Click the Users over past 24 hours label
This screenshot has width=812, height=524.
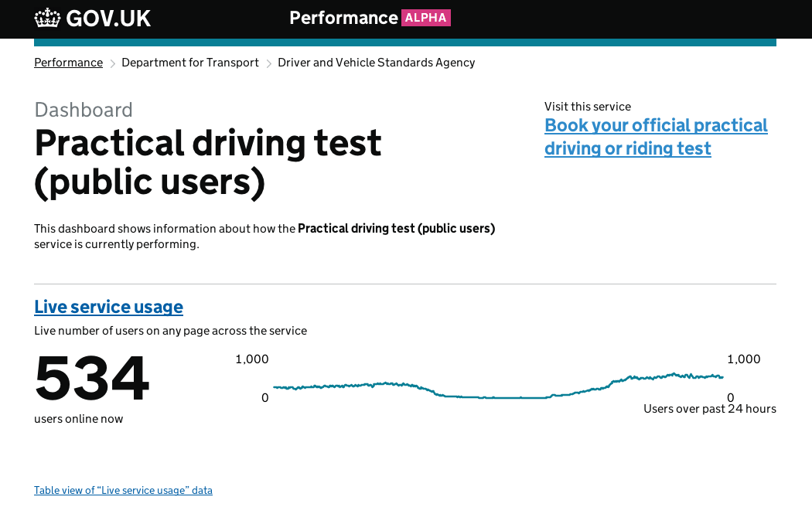click(710, 408)
